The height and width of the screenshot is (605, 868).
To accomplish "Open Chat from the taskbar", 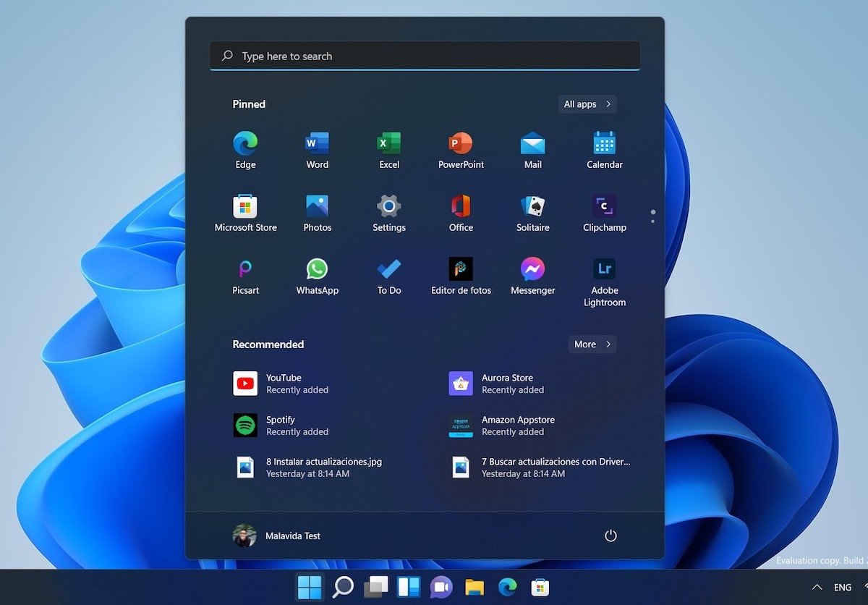I will (x=441, y=587).
